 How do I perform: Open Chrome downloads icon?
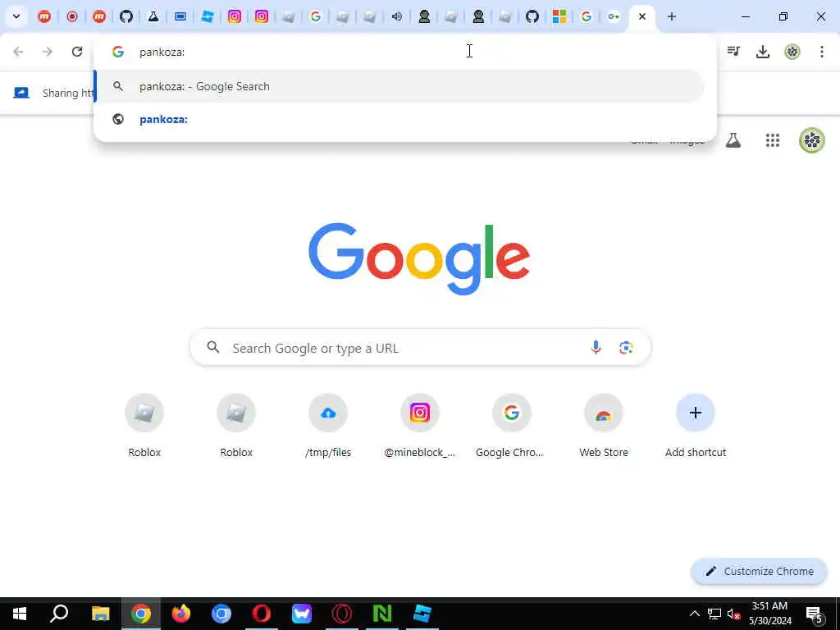click(763, 52)
